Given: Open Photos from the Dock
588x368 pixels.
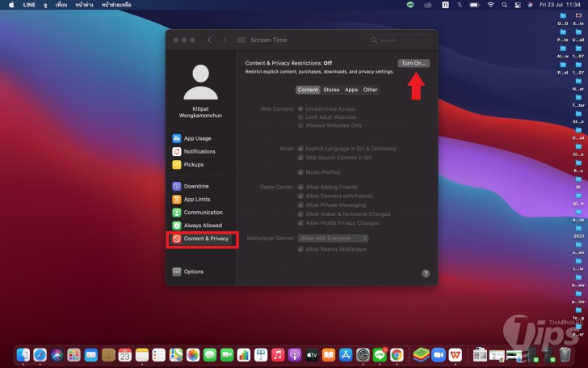Looking at the screenshot, I should pos(193,354).
